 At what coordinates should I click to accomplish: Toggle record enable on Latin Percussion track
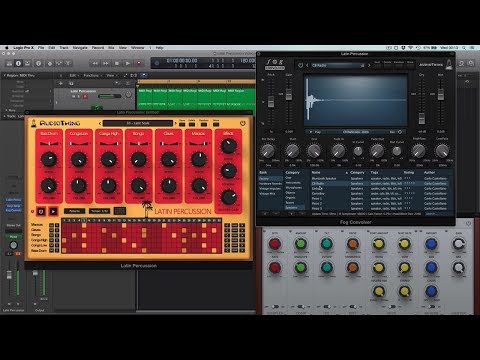click(85, 96)
